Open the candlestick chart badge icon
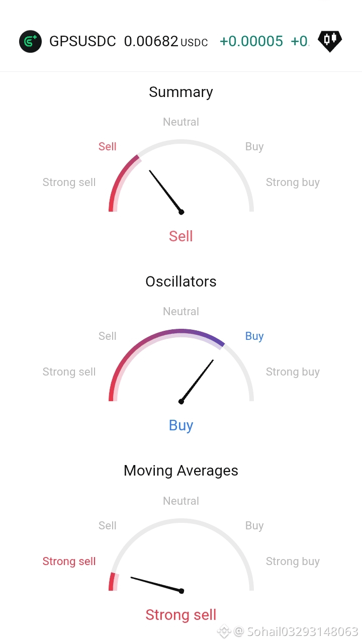This screenshot has height=644, width=362. tap(330, 41)
